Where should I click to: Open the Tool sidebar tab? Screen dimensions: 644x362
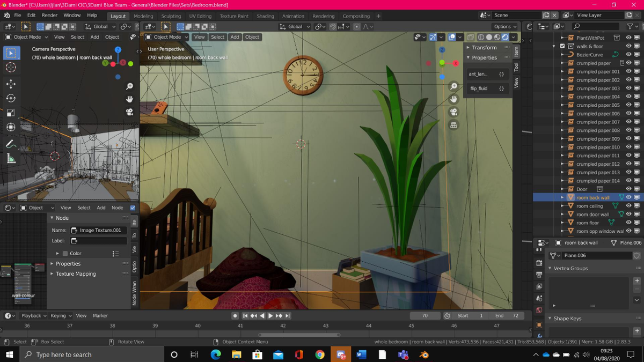[516, 67]
